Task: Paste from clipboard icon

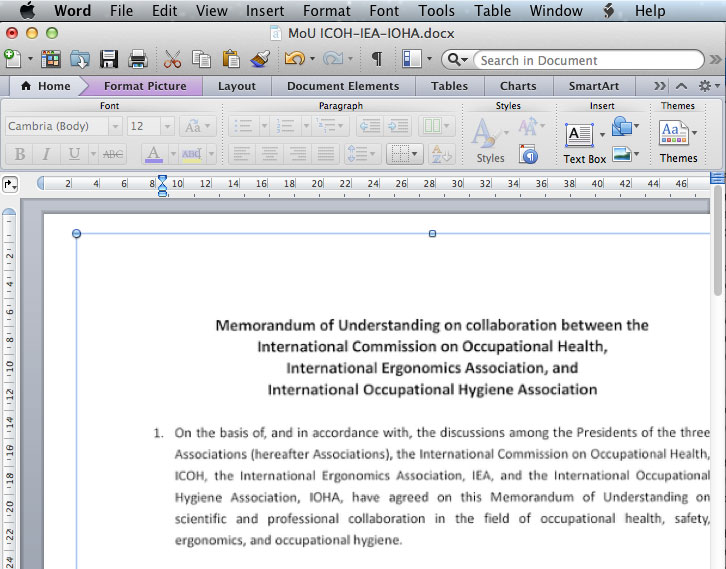Action: pos(231,59)
